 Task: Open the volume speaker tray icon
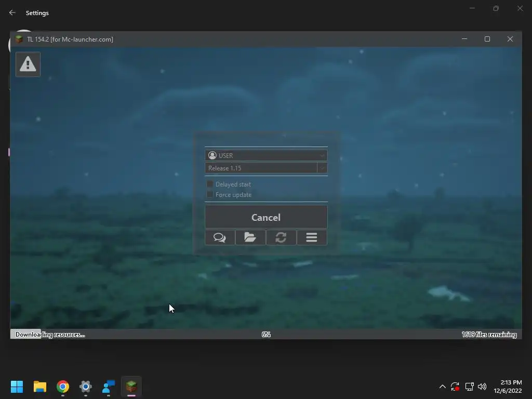pyautogui.click(x=482, y=387)
